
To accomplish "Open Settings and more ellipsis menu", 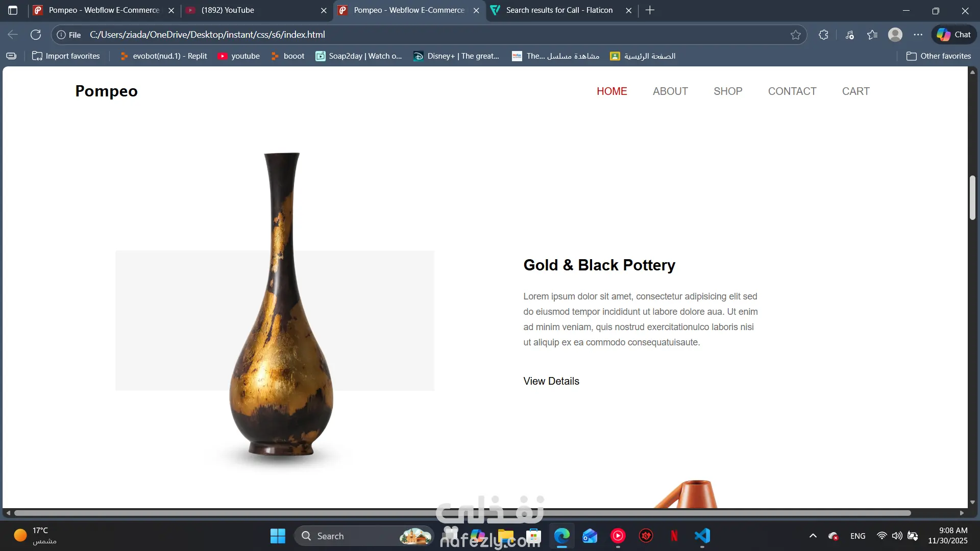I will tap(918, 35).
